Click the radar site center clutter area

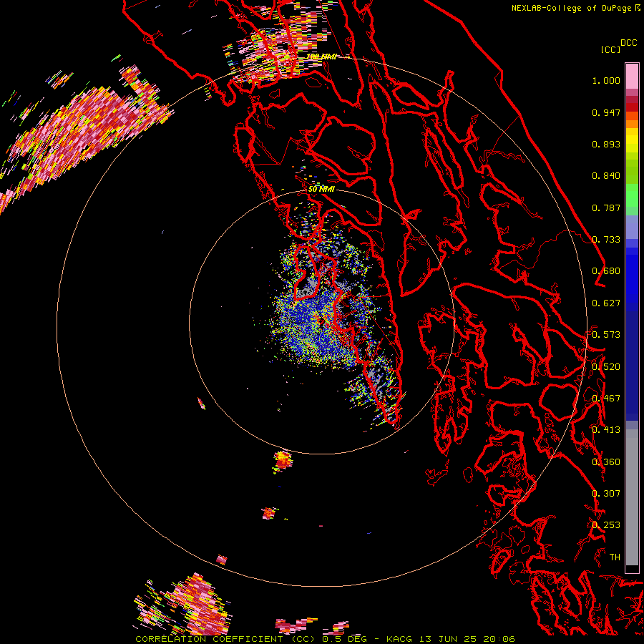coord(321,321)
